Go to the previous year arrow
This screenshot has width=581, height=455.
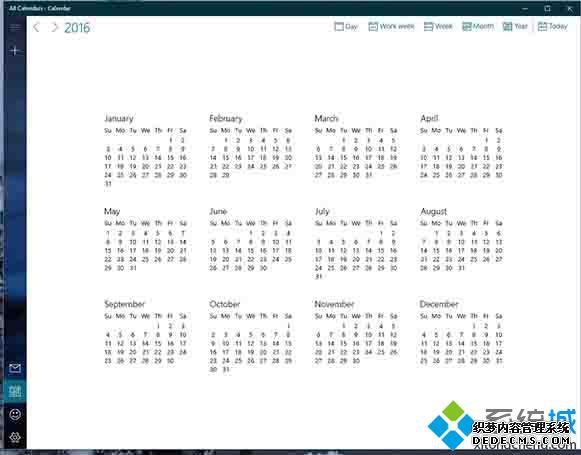[x=36, y=27]
